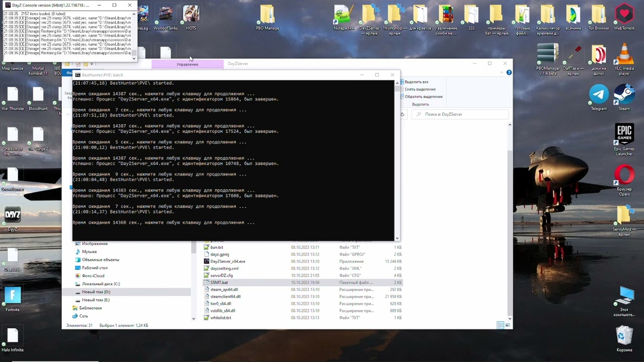Switch to the 'Управление' ribbon tab
Image resolution: width=644 pixels, height=362 pixels.
tap(187, 64)
